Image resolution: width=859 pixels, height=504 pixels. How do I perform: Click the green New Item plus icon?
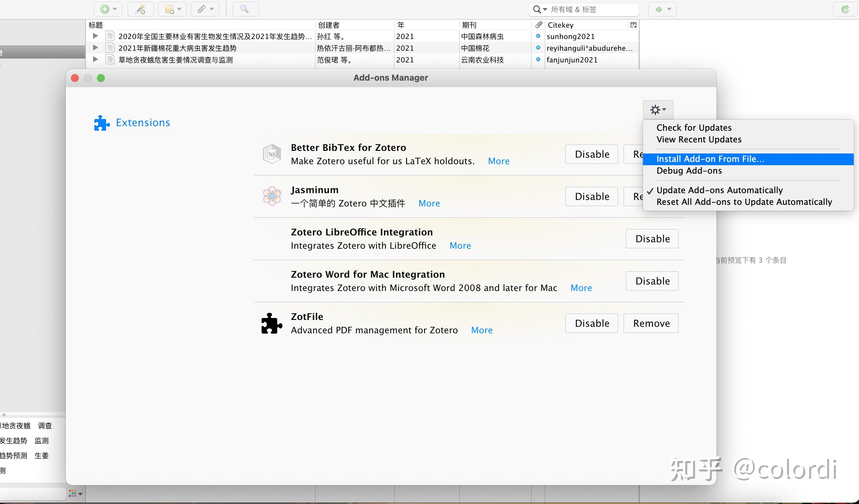pyautogui.click(x=105, y=9)
